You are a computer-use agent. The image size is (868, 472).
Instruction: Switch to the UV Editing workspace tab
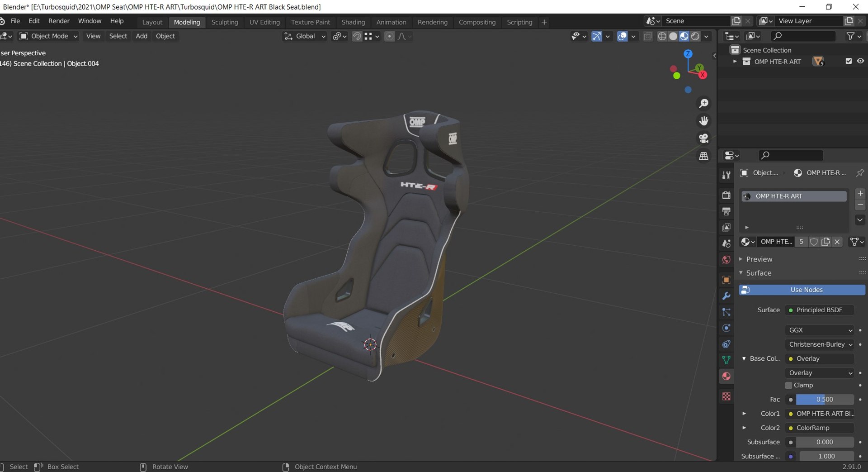click(264, 22)
